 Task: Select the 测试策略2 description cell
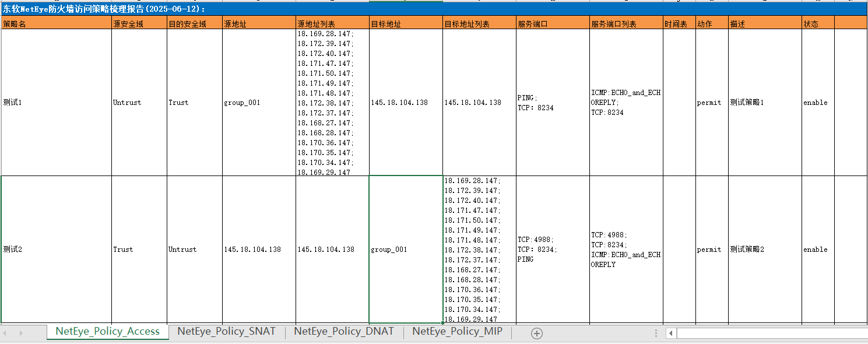coord(765,250)
